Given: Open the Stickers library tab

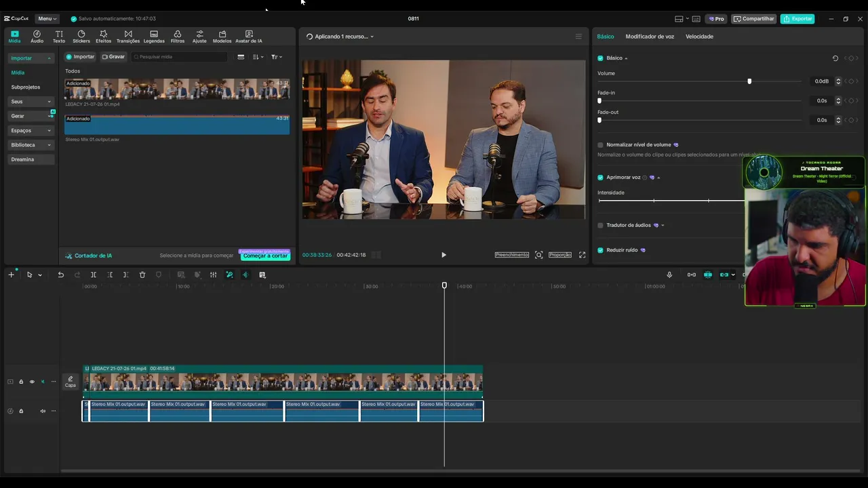Looking at the screenshot, I should [x=81, y=37].
